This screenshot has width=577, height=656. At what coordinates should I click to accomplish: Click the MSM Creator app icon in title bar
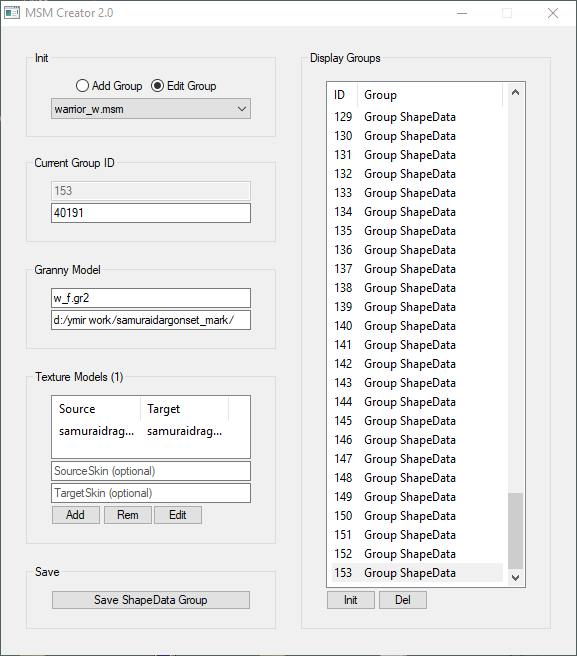(x=12, y=13)
